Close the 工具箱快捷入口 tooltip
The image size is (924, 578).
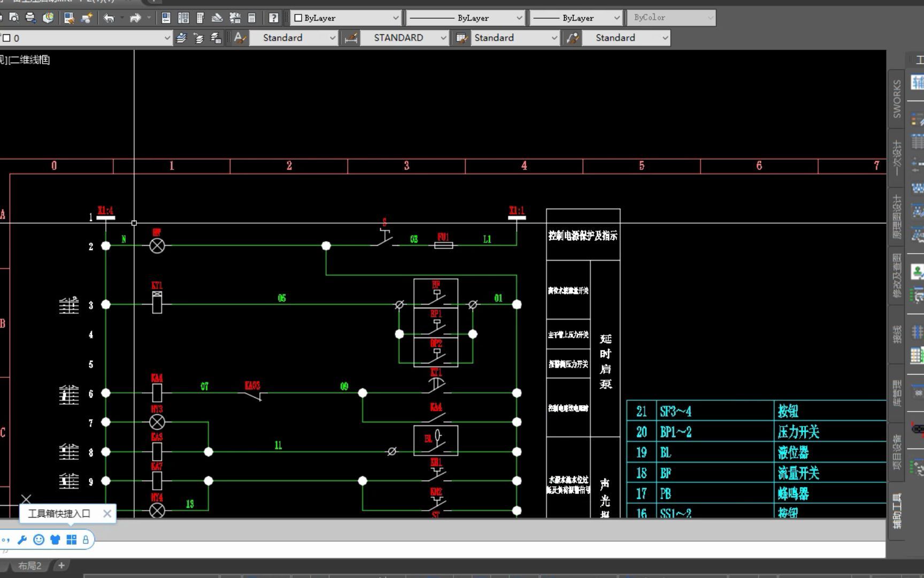(x=107, y=514)
